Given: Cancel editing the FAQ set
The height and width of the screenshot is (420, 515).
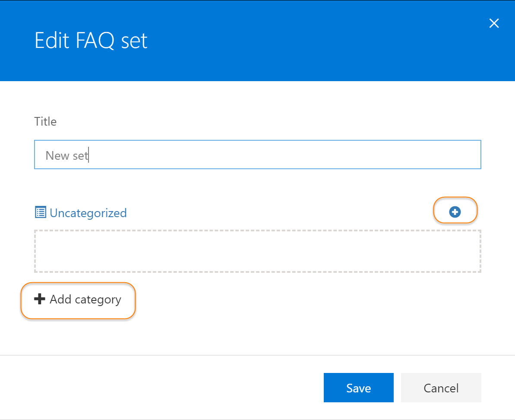Looking at the screenshot, I should pyautogui.click(x=441, y=388).
